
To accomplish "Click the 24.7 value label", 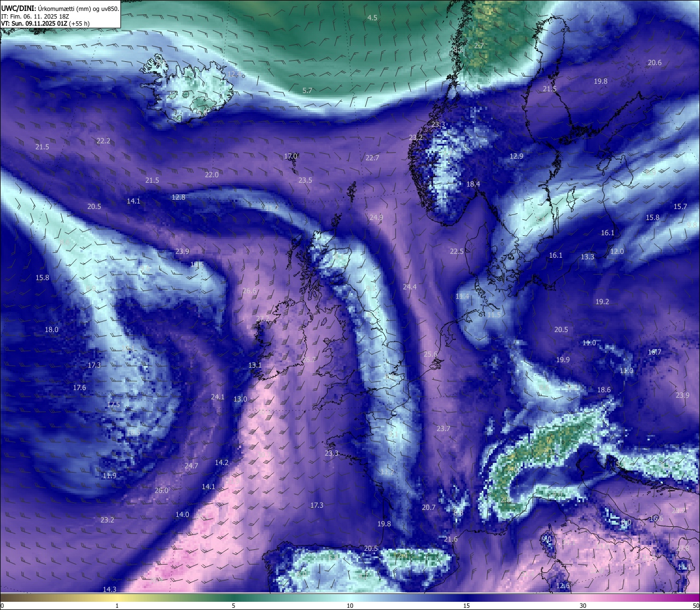I will pyautogui.click(x=191, y=466).
